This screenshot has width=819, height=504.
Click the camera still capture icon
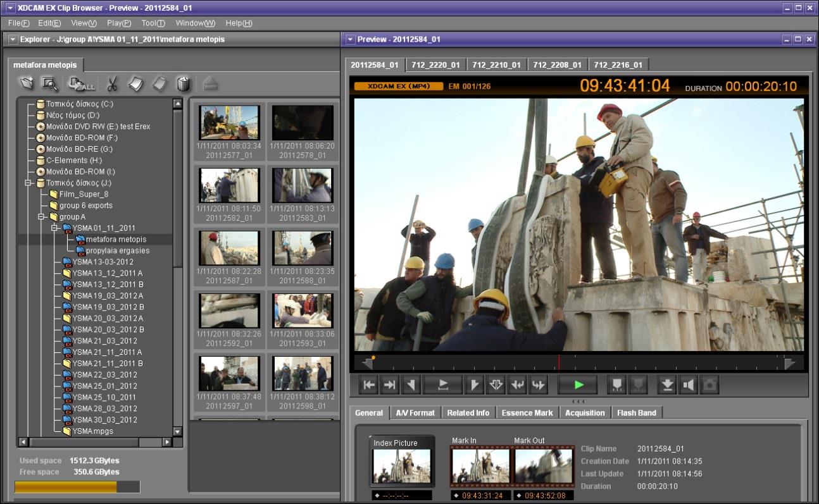[710, 384]
